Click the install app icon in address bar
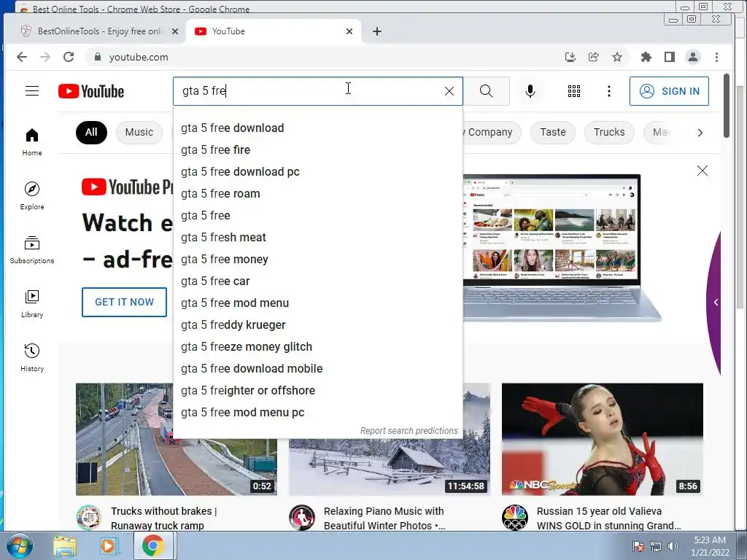 tap(570, 57)
